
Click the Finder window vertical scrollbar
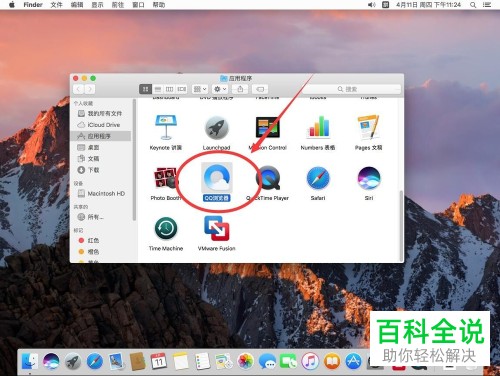pyautogui.click(x=401, y=225)
